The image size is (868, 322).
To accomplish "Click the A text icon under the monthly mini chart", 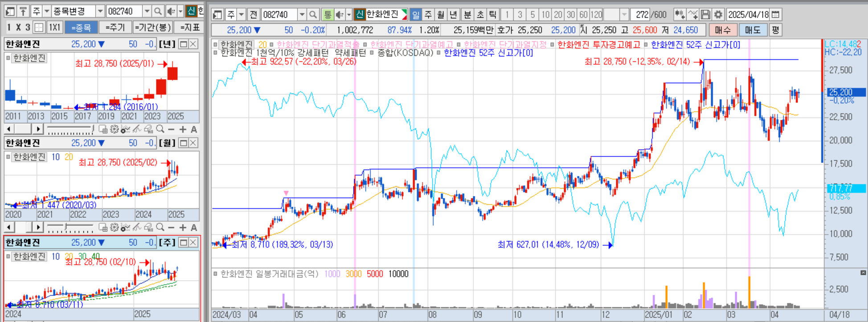I will tap(194, 228).
